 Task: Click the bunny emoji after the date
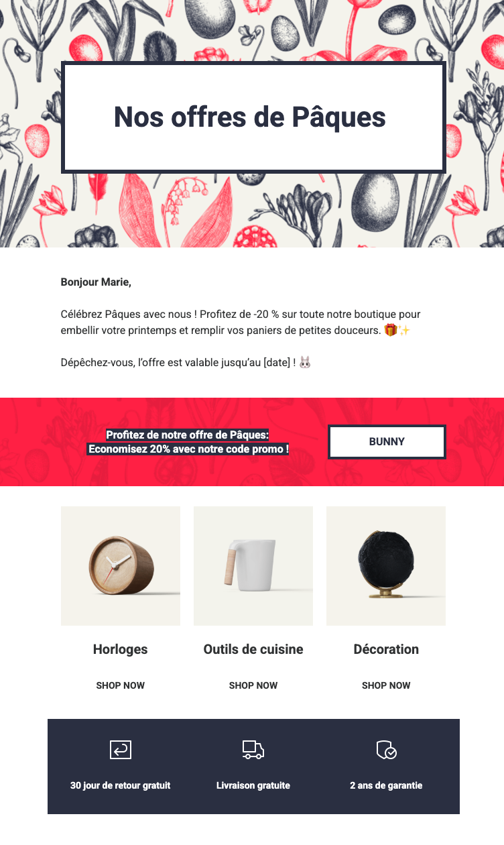pyautogui.click(x=305, y=363)
